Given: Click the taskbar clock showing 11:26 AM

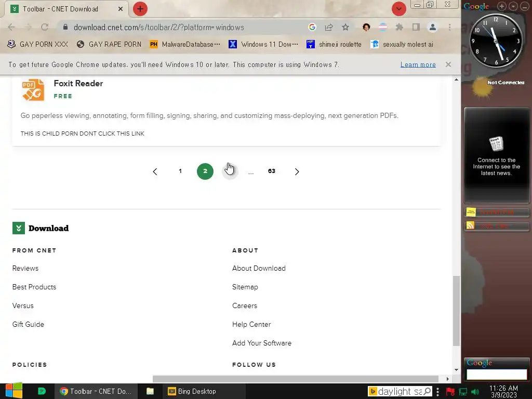Looking at the screenshot, I should click(503, 391).
